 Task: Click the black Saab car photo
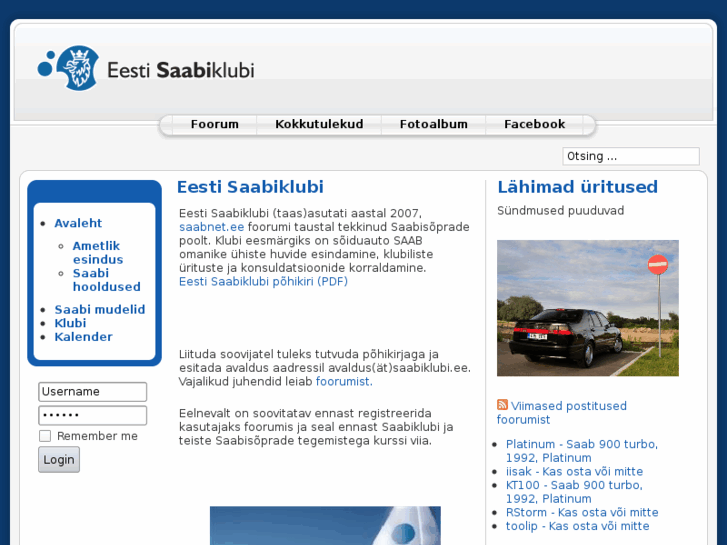pyautogui.click(x=588, y=308)
